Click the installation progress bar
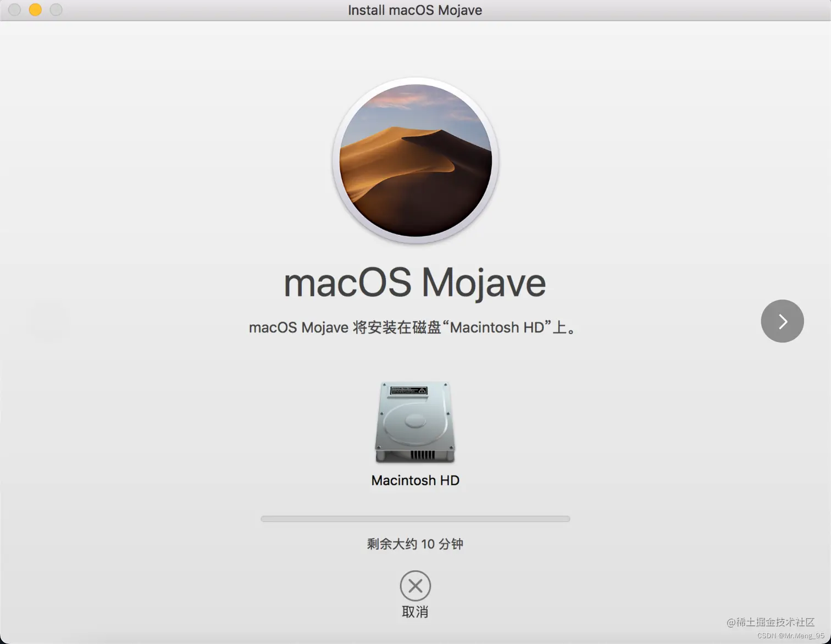 [x=415, y=519]
